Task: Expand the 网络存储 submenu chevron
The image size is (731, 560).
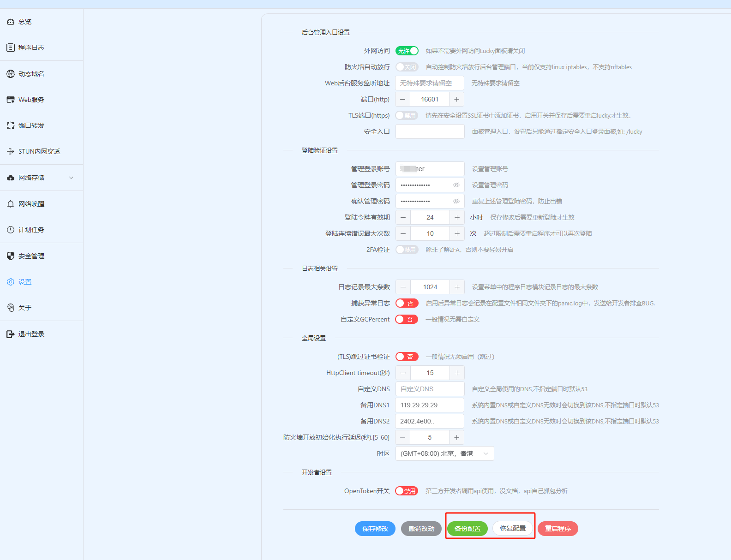Action: tap(71, 178)
